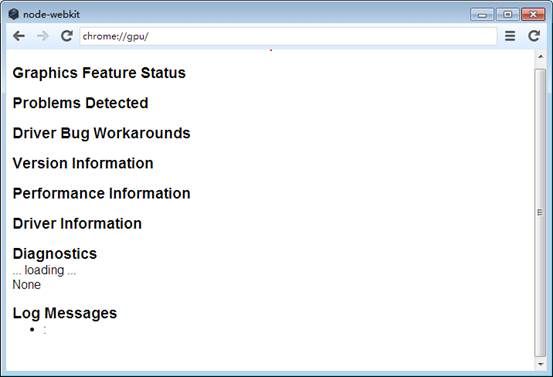The height and width of the screenshot is (377, 553).
Task: Click the scrollbar down arrow
Action: pos(540,364)
